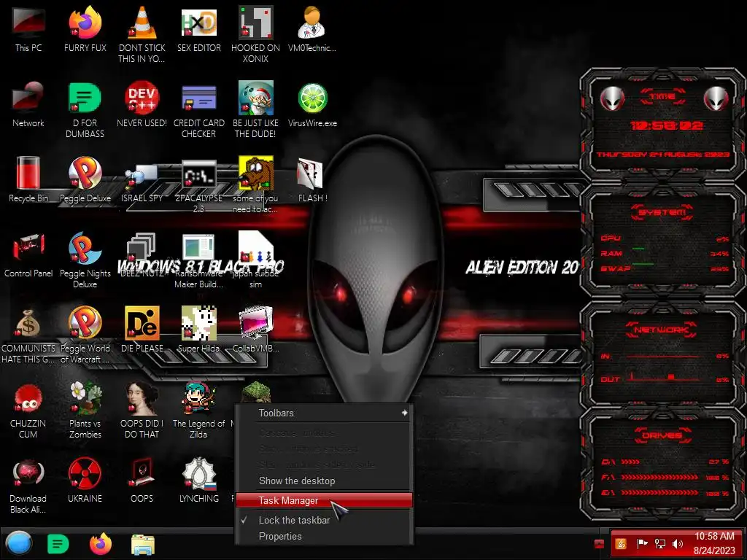Open FLASH ! desktop icon
The image size is (747, 560).
[x=309, y=174]
